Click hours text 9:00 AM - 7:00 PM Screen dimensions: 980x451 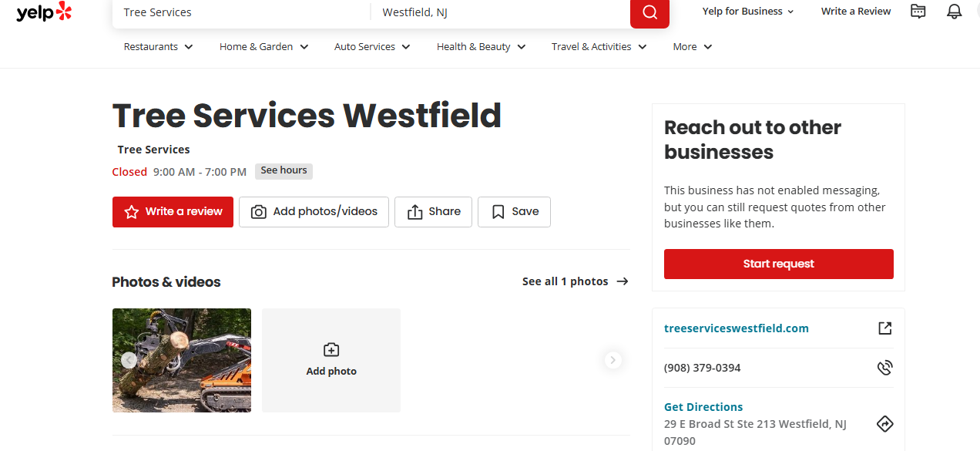tap(200, 172)
